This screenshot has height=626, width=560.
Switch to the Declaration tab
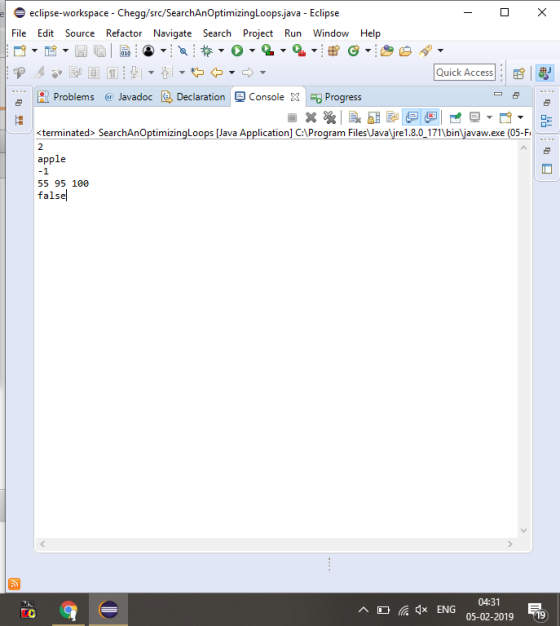click(193, 97)
